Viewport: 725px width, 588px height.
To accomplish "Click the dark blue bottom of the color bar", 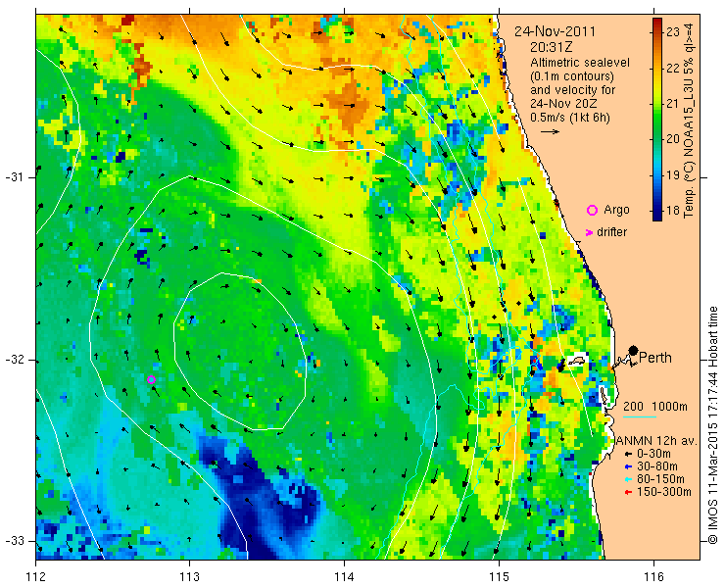I will pyautogui.click(x=657, y=216).
